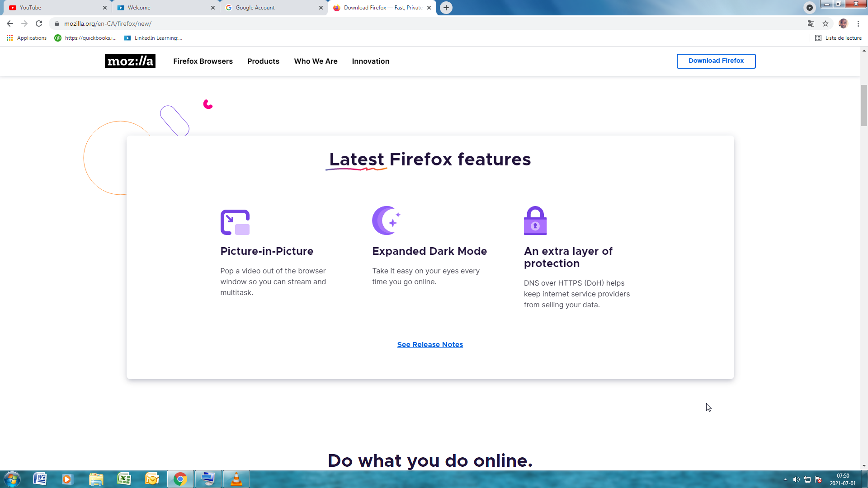
Task: Switch to the YouTube tab
Action: tap(54, 8)
